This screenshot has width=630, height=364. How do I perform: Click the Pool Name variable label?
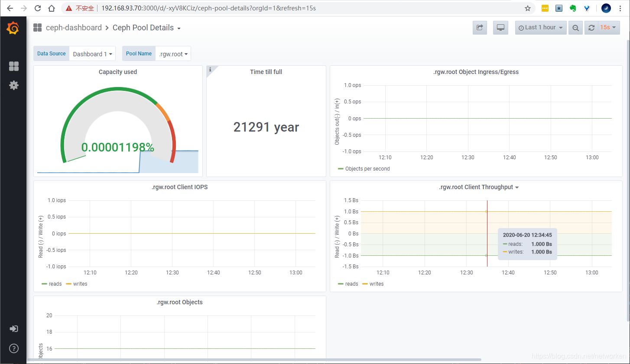[139, 54]
